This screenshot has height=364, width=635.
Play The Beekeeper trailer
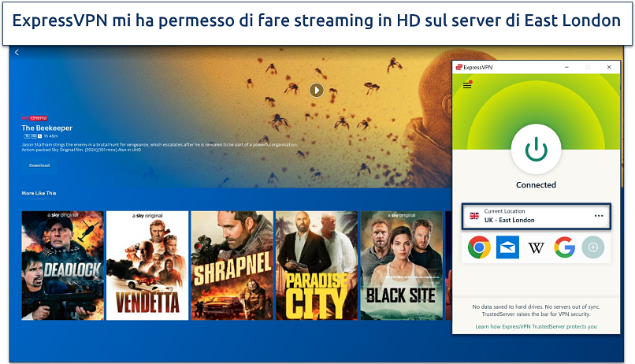point(316,90)
